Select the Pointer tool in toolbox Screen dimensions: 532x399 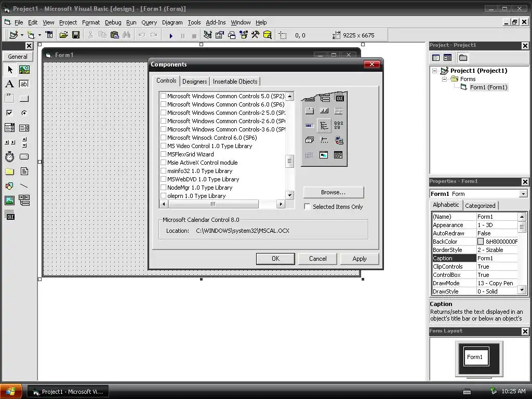10,70
